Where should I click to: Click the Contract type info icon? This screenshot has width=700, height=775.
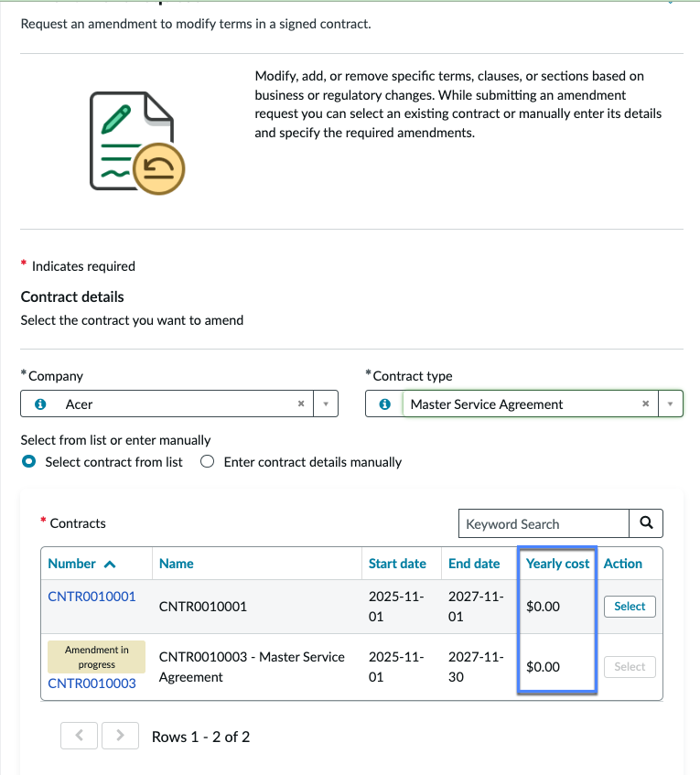click(384, 404)
